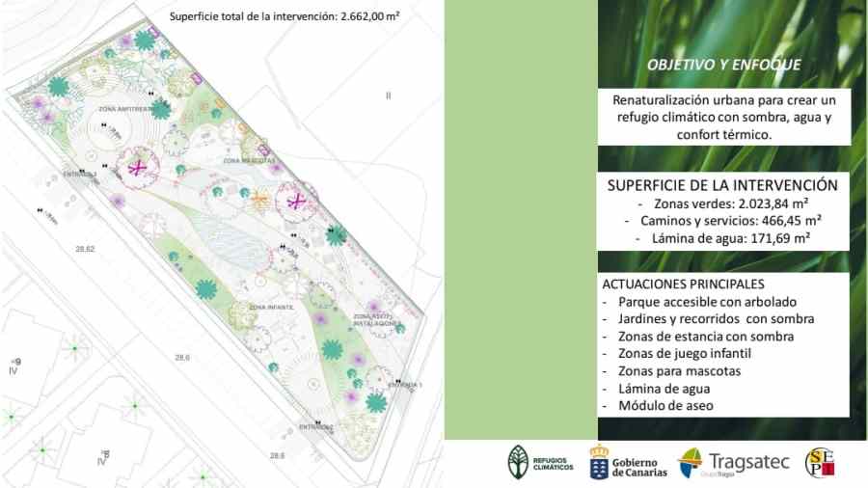Click the SEPI circular logo
This screenshot has height=488, width=868.
pos(819,463)
